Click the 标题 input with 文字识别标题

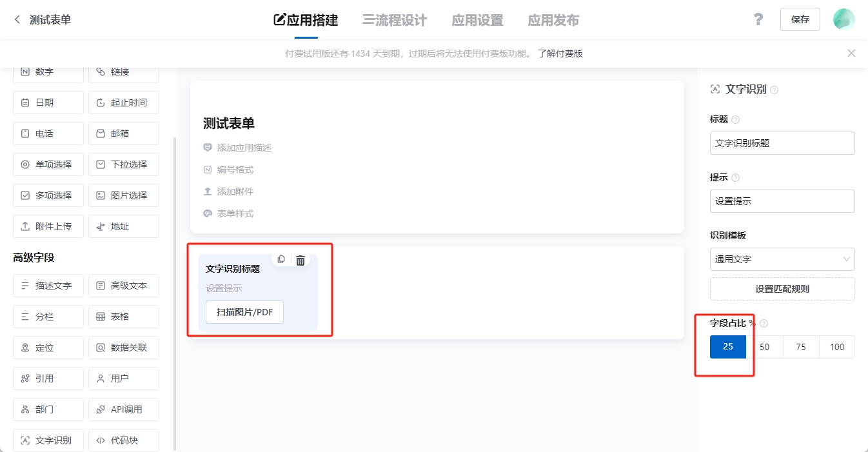782,143
